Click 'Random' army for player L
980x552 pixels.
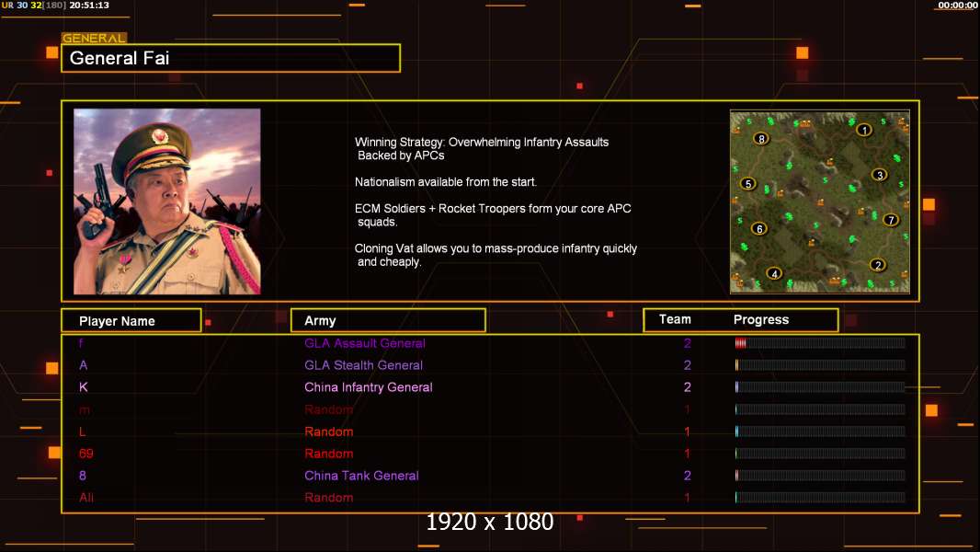(x=329, y=431)
